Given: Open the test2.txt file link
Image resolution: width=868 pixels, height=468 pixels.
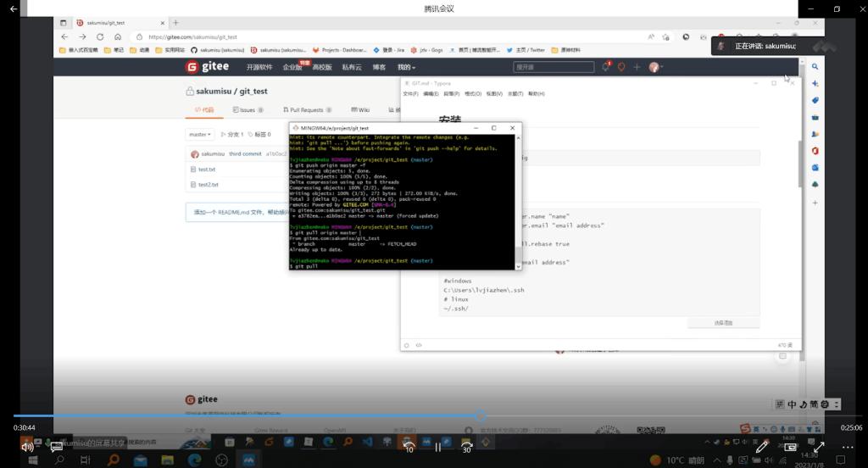Looking at the screenshot, I should coord(208,184).
